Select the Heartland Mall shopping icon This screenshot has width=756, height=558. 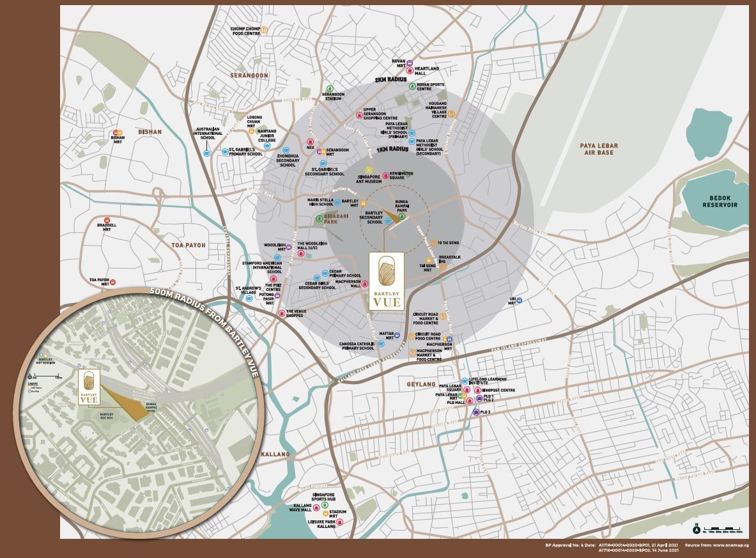pyautogui.click(x=410, y=72)
